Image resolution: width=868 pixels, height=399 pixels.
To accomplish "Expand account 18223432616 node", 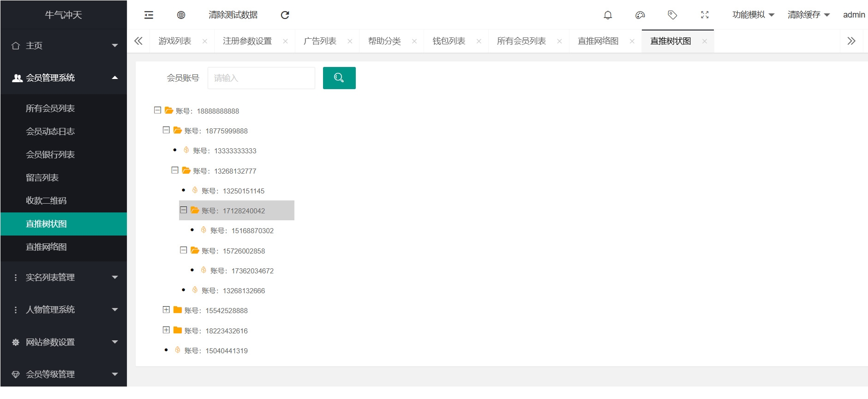I will [x=166, y=330].
